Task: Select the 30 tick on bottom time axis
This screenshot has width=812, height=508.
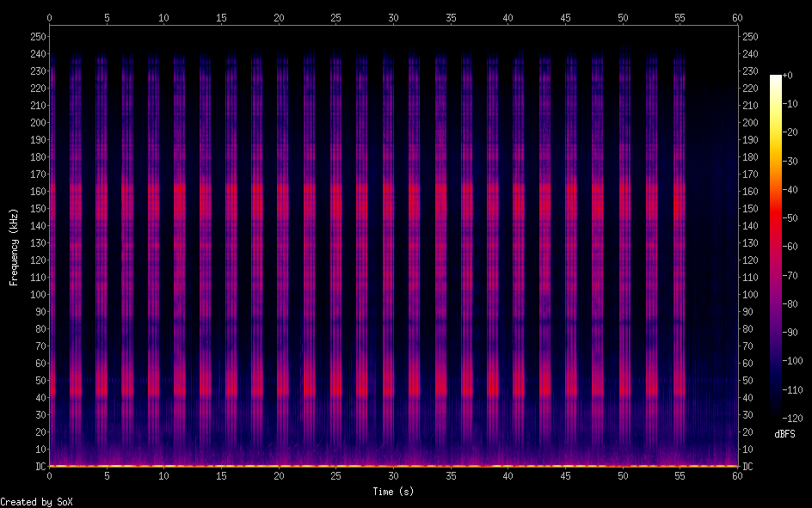Action: point(393,475)
